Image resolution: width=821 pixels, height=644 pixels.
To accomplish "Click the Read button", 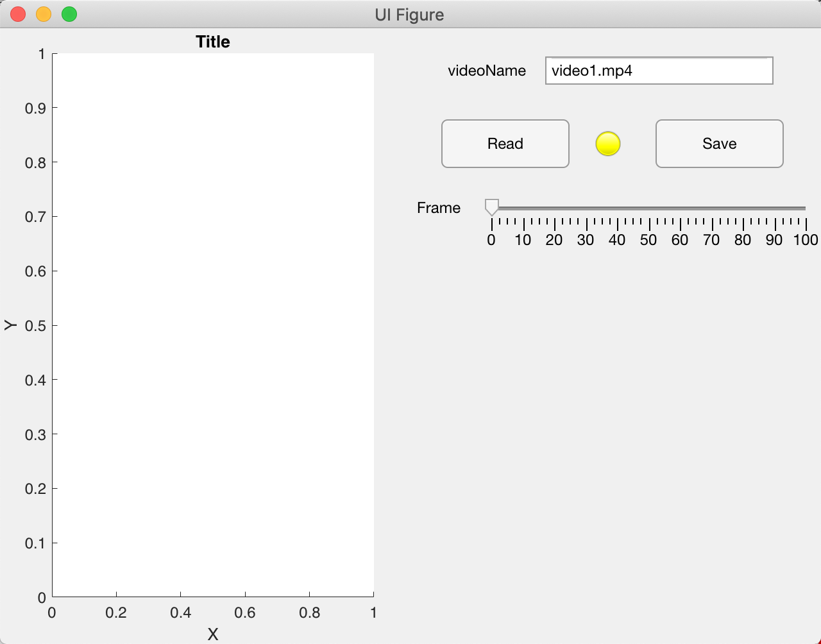I will click(x=505, y=144).
